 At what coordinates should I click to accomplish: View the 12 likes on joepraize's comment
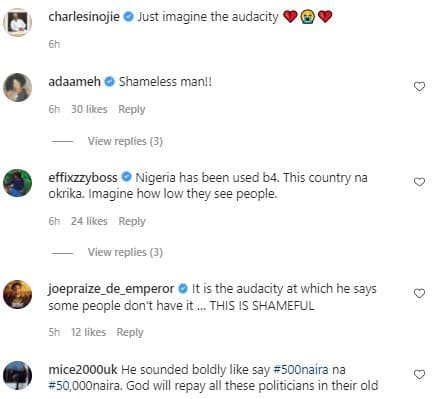click(x=88, y=332)
